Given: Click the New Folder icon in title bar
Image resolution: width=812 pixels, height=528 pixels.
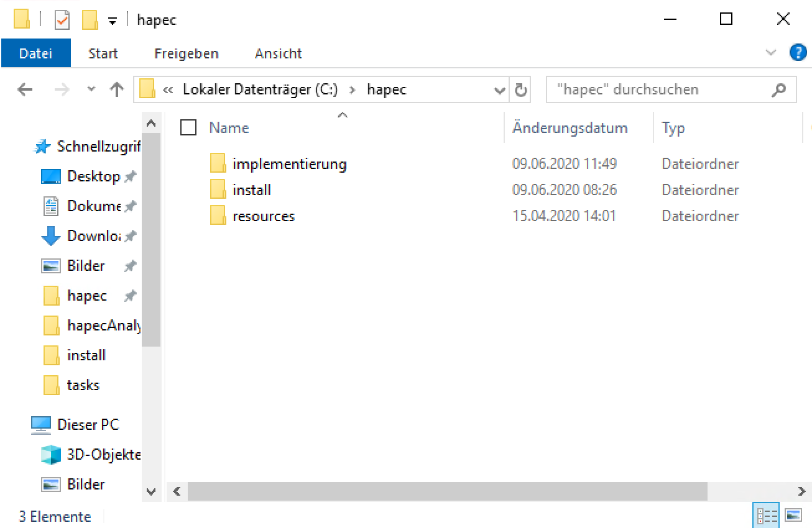Looking at the screenshot, I should [x=90, y=20].
